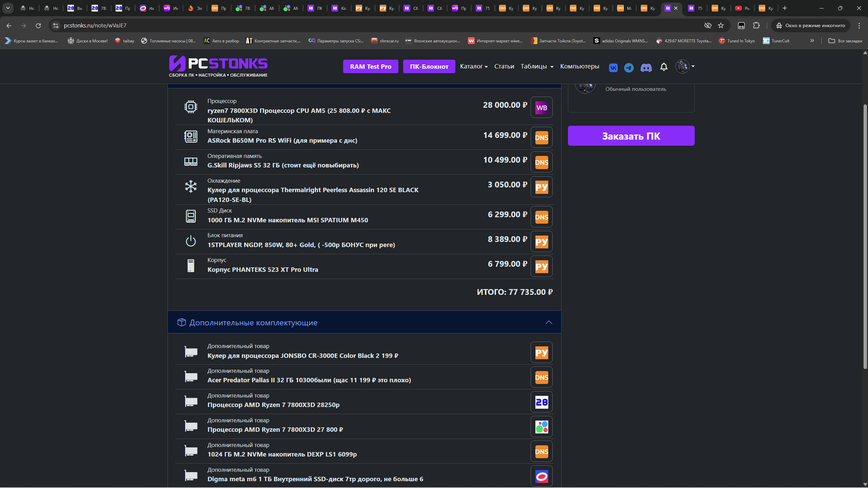Open the Regard store icon for PHANTEKS case

click(x=541, y=266)
